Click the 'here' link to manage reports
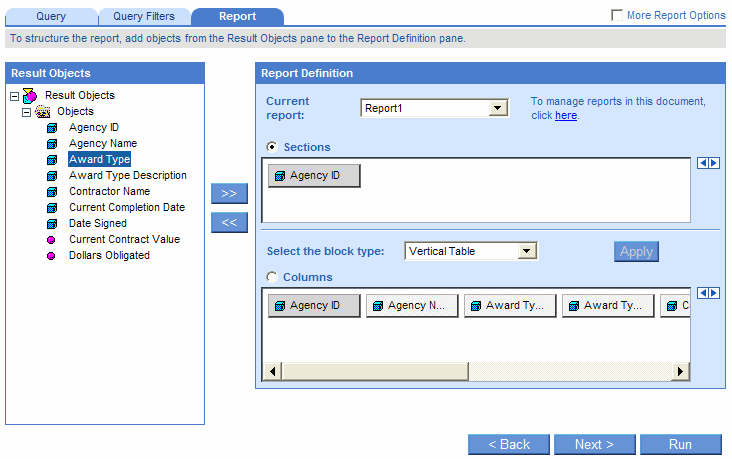 566,116
